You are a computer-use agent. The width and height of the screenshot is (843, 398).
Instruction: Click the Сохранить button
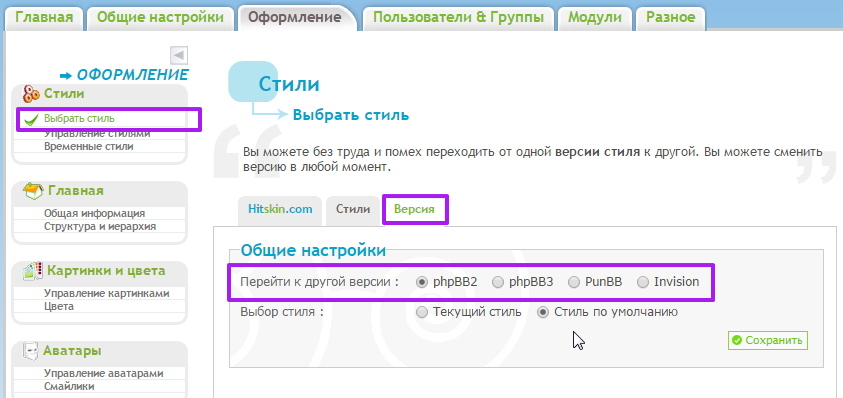click(x=768, y=340)
